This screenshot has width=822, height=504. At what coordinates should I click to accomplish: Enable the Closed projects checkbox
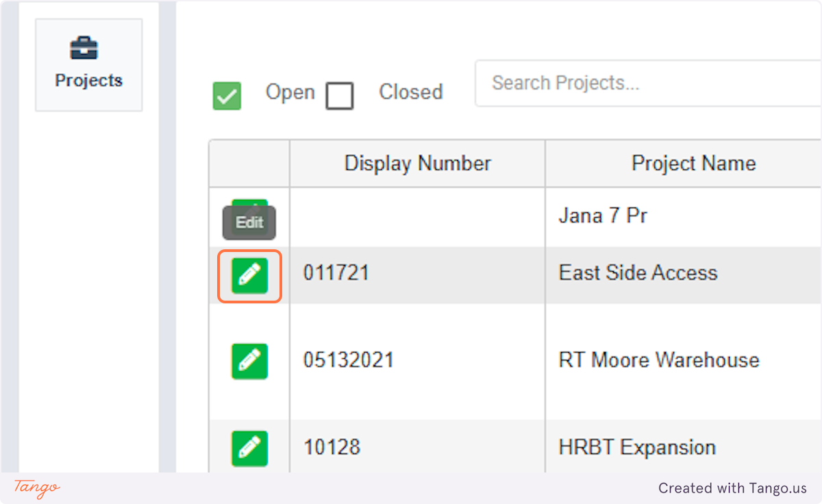coord(340,96)
